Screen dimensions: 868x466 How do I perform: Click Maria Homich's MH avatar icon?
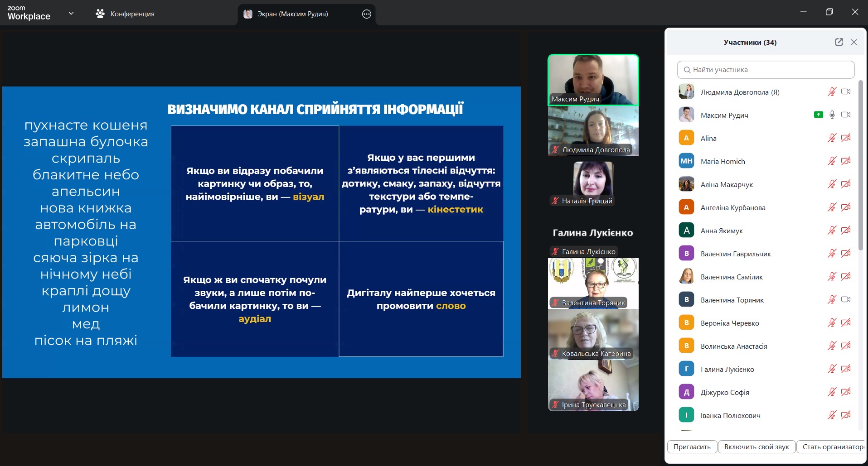pos(686,161)
